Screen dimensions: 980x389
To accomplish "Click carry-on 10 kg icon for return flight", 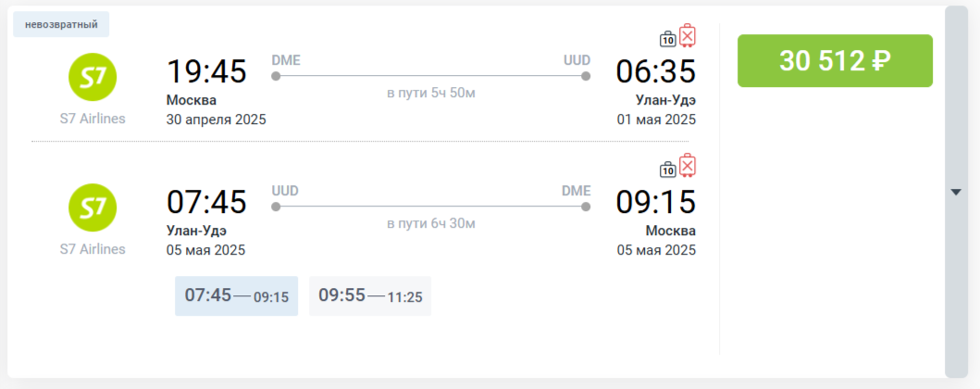I will click(x=667, y=169).
